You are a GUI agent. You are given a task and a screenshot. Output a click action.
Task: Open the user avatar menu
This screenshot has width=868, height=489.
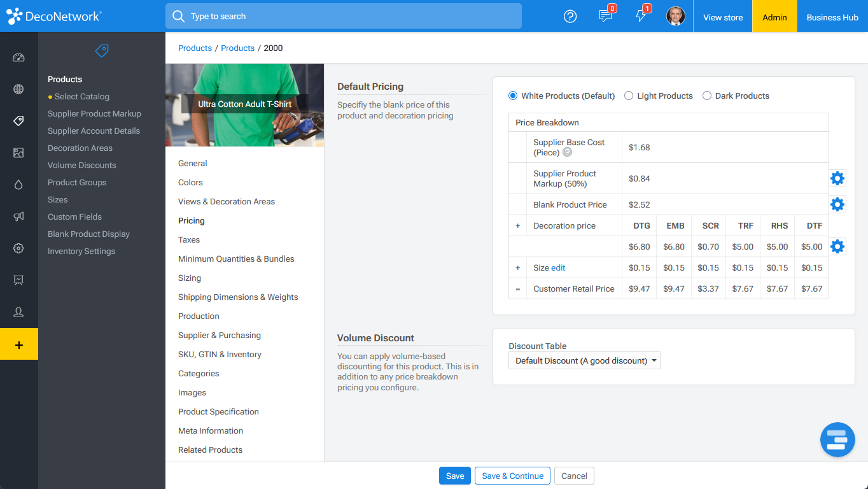(x=676, y=17)
